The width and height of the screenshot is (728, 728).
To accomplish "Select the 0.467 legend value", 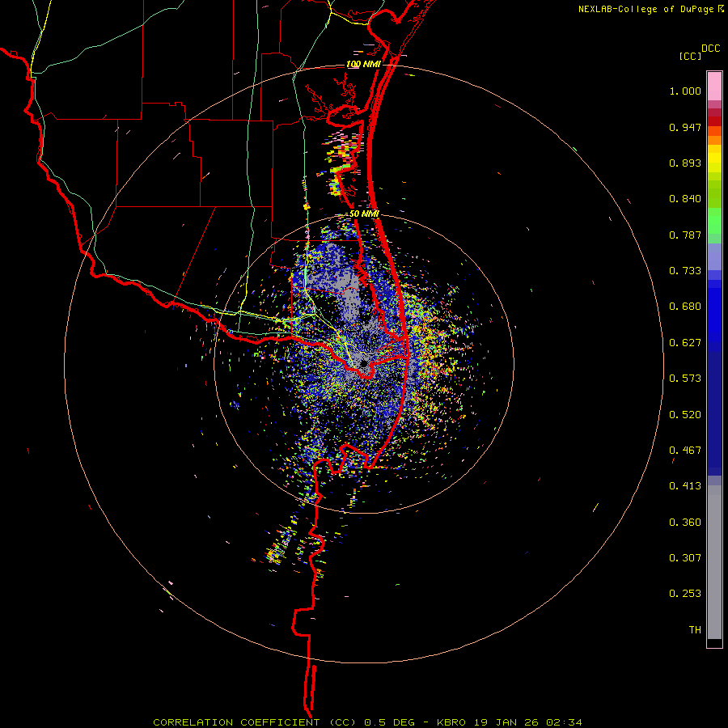I will [685, 451].
